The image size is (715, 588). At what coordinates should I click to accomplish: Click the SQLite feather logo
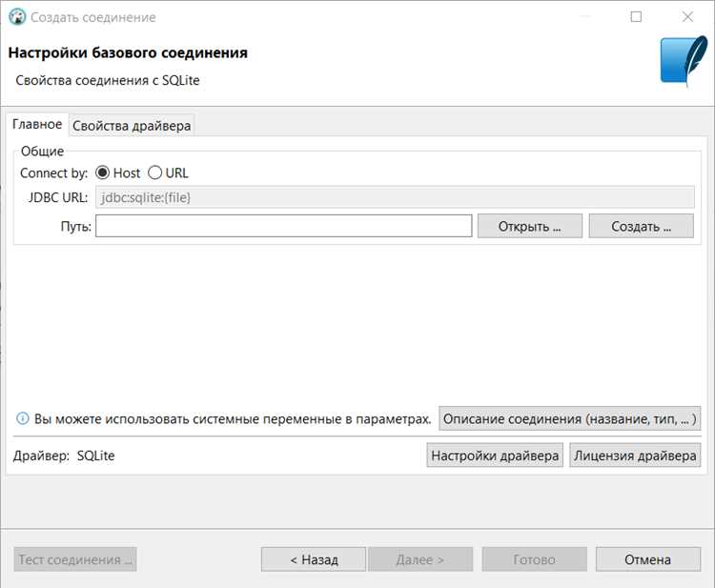[684, 62]
